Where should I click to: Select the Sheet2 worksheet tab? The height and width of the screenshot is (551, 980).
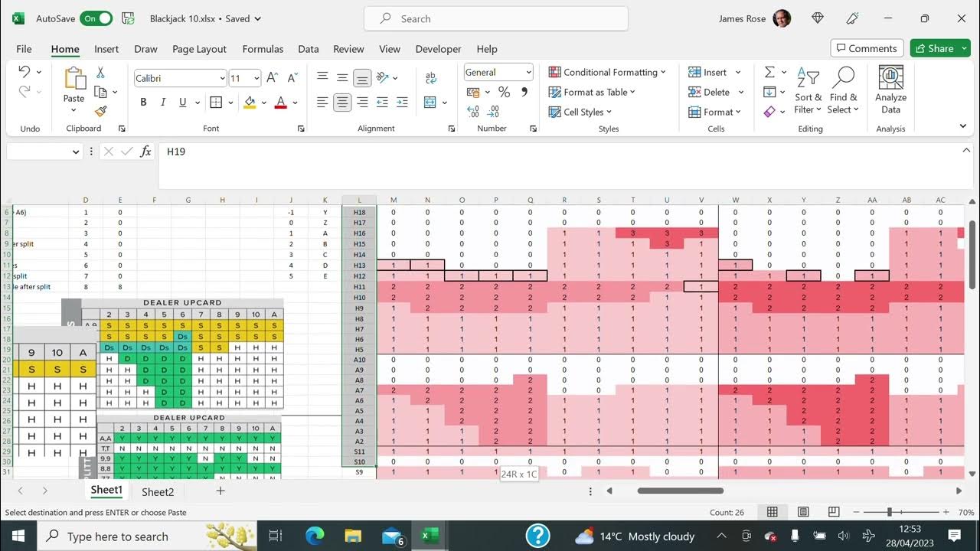click(x=158, y=491)
